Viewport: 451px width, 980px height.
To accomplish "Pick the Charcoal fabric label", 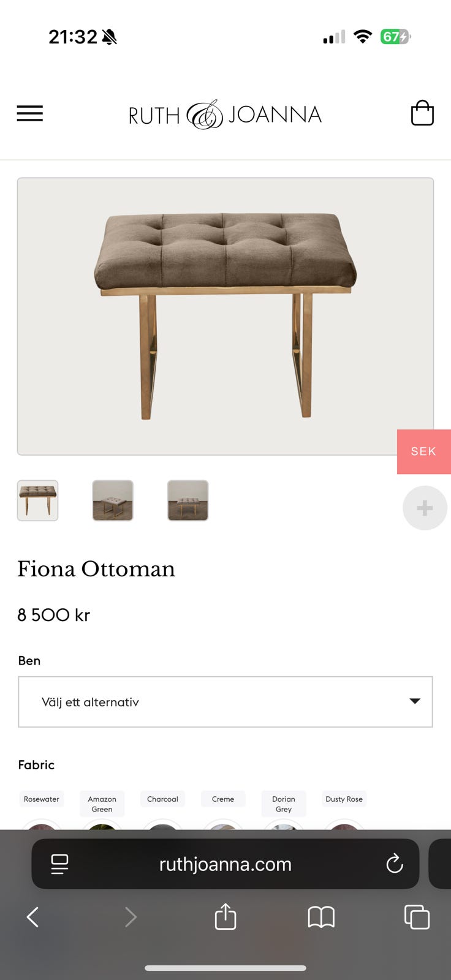I will pyautogui.click(x=162, y=799).
